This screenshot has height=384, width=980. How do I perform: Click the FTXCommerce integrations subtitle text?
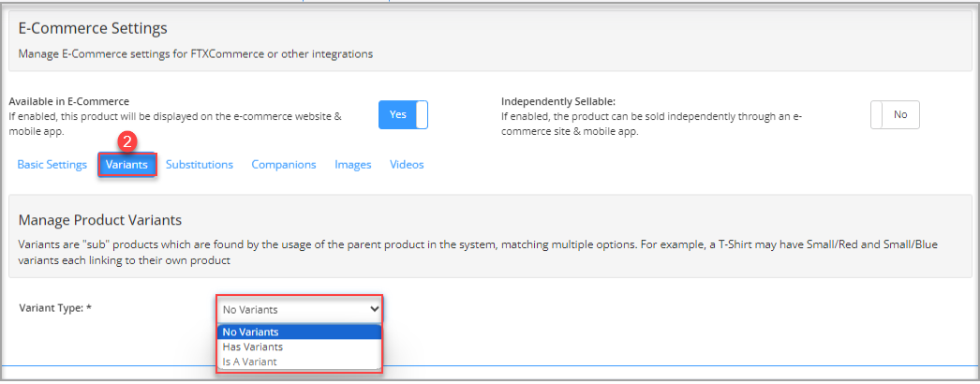click(196, 54)
